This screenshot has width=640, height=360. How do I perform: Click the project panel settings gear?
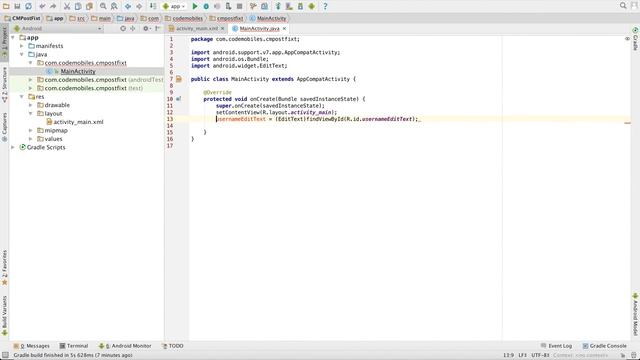coord(146,29)
